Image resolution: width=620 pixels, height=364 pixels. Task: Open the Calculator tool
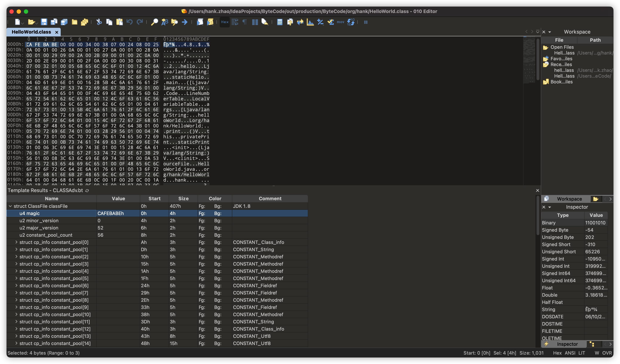click(x=280, y=22)
